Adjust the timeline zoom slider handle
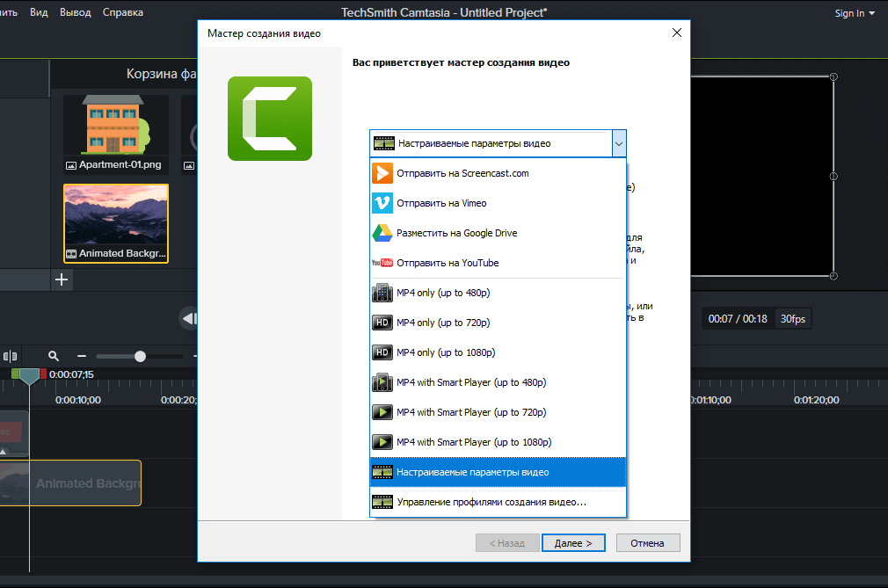Image resolution: width=888 pixels, height=588 pixels. (x=140, y=356)
